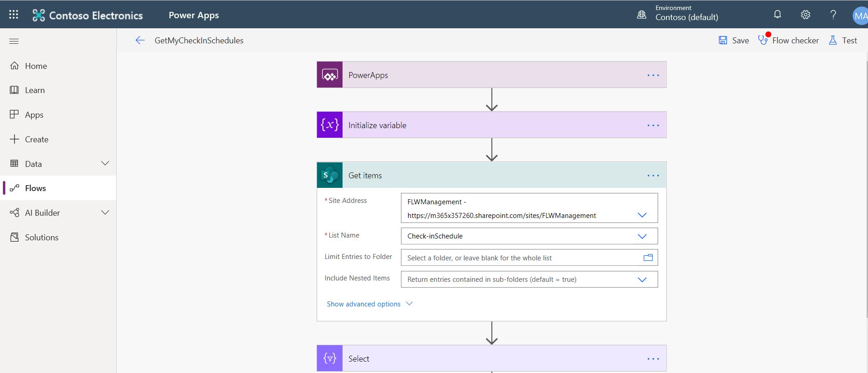
Task: Open the help question mark
Action: [x=833, y=15]
